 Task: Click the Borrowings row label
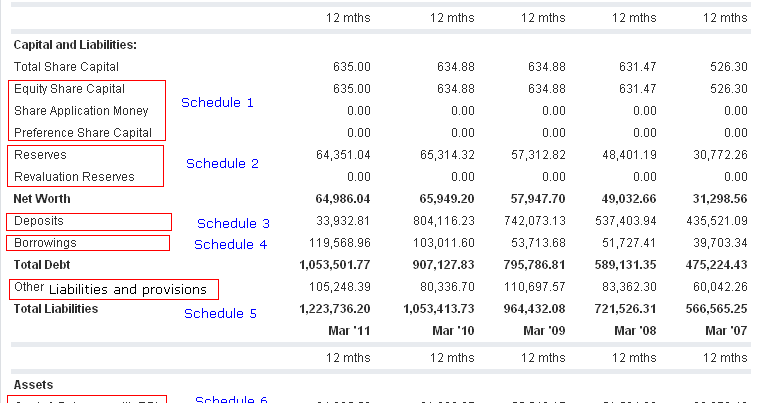pyautogui.click(x=45, y=243)
